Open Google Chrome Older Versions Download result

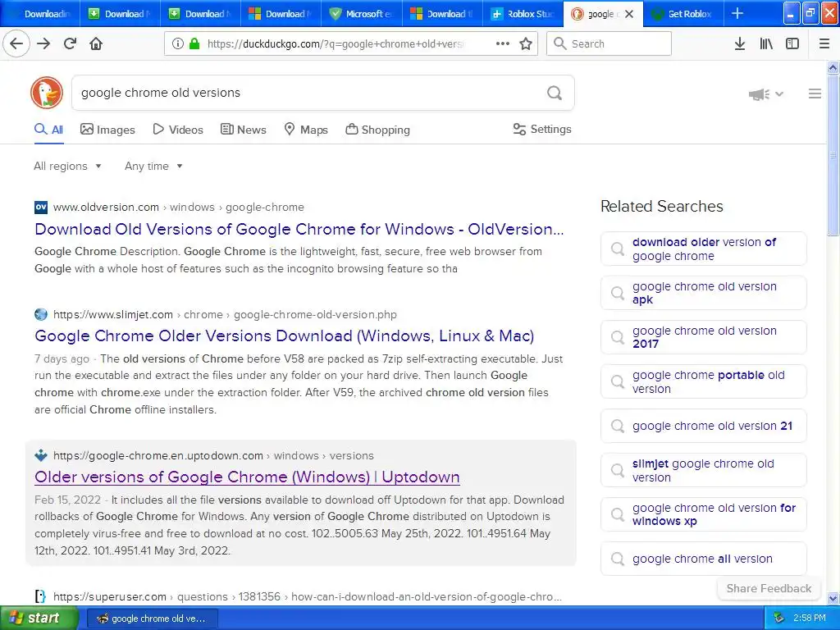[285, 336]
